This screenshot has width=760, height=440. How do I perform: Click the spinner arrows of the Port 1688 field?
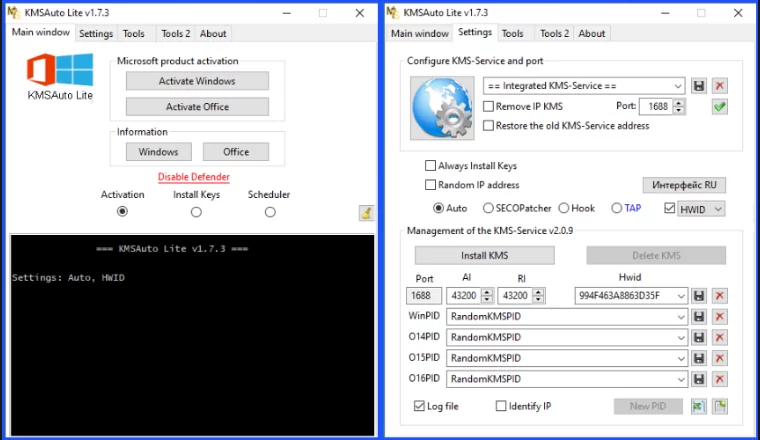[x=679, y=106]
